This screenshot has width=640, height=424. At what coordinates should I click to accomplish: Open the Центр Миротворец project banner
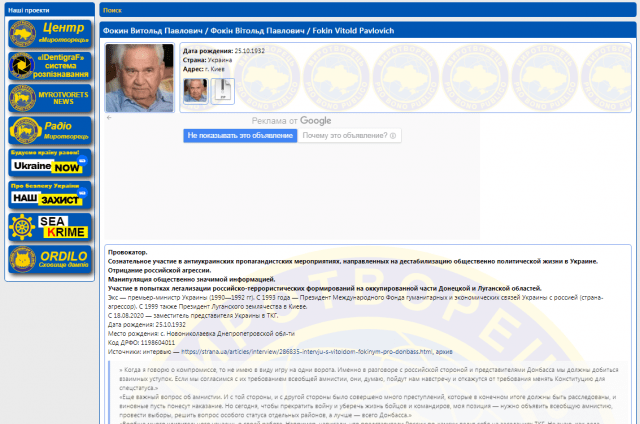[x=50, y=33]
